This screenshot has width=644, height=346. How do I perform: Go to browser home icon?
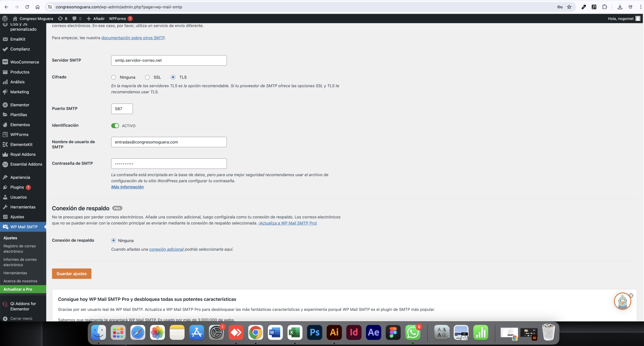(x=37, y=7)
